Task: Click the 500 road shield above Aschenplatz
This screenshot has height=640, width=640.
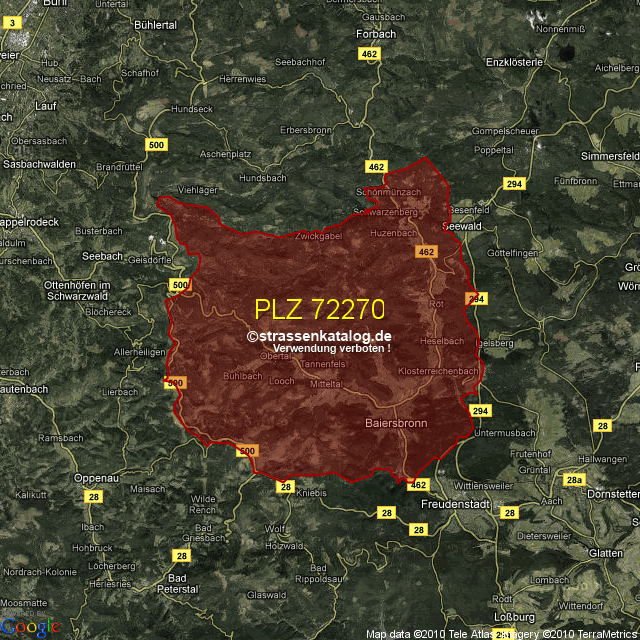Action: [x=156, y=145]
